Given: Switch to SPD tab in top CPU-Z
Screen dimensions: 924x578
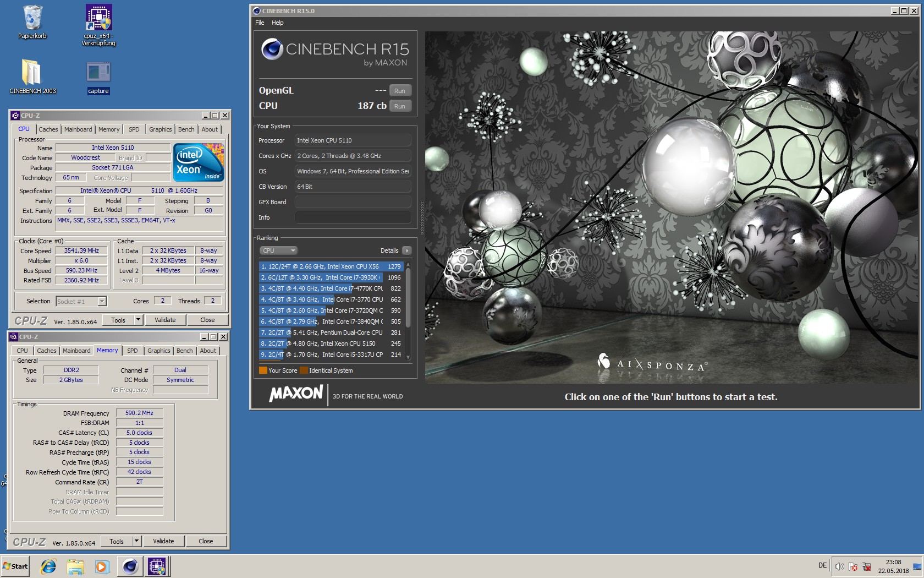Looking at the screenshot, I should pos(134,129).
